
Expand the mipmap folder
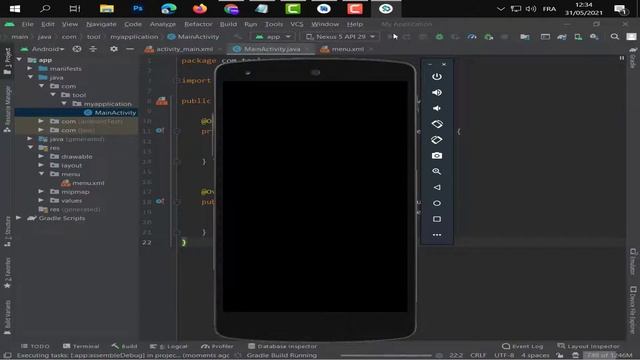click(41, 192)
